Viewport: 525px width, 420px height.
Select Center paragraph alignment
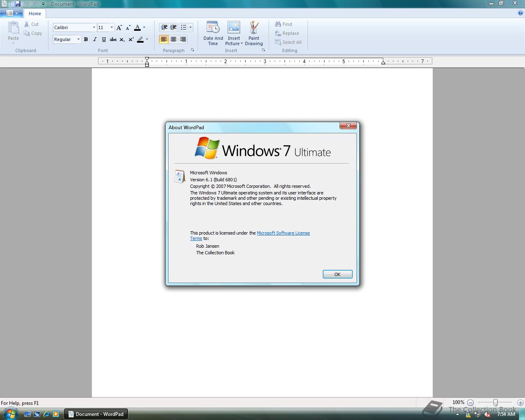coord(173,39)
